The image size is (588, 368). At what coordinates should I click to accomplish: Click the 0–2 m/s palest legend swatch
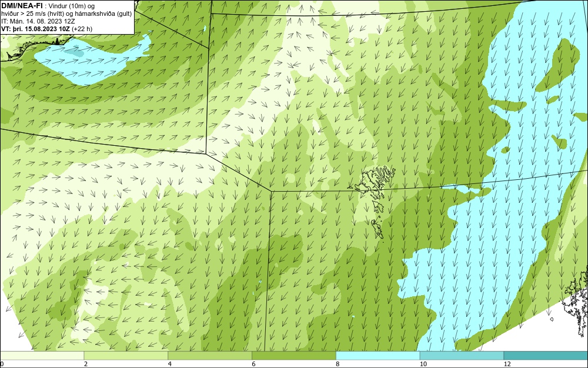tap(42, 356)
